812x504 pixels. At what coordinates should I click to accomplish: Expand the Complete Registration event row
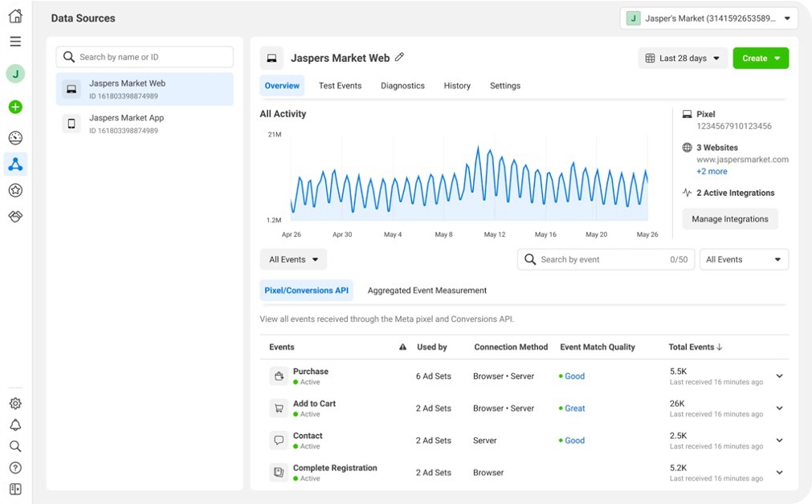tap(779, 473)
